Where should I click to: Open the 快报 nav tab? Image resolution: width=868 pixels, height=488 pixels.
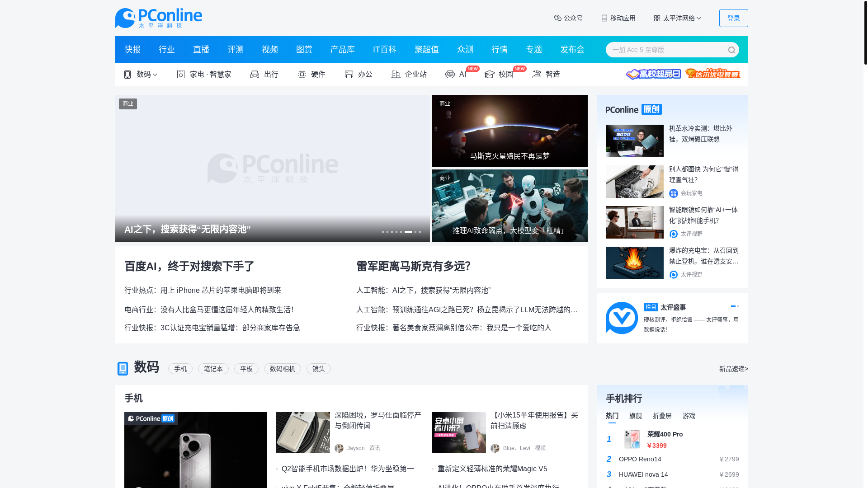pos(132,50)
